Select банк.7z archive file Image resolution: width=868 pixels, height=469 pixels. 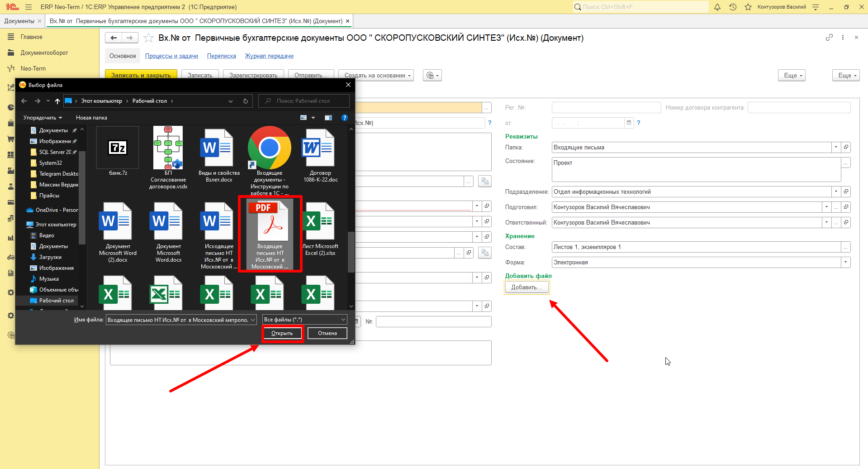(x=118, y=152)
